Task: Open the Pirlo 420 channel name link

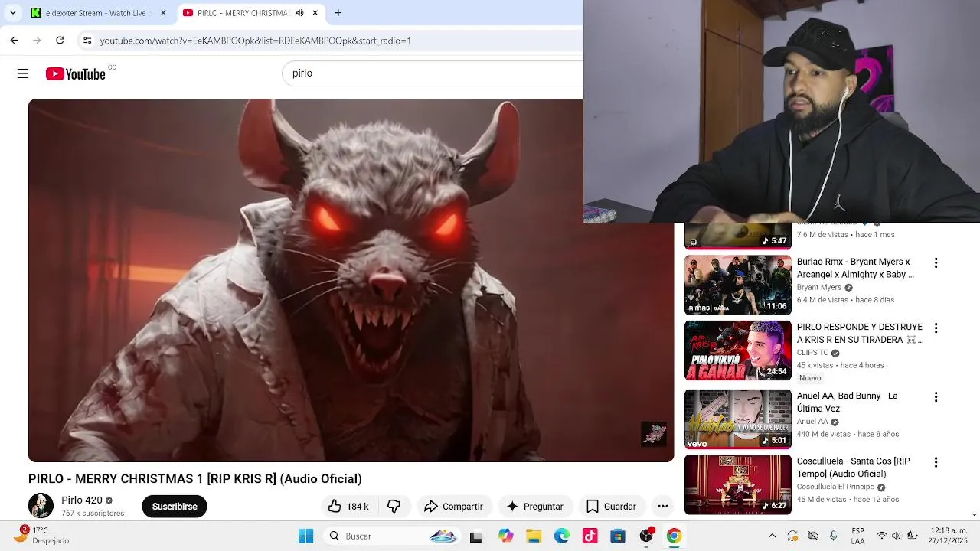Action: click(82, 500)
